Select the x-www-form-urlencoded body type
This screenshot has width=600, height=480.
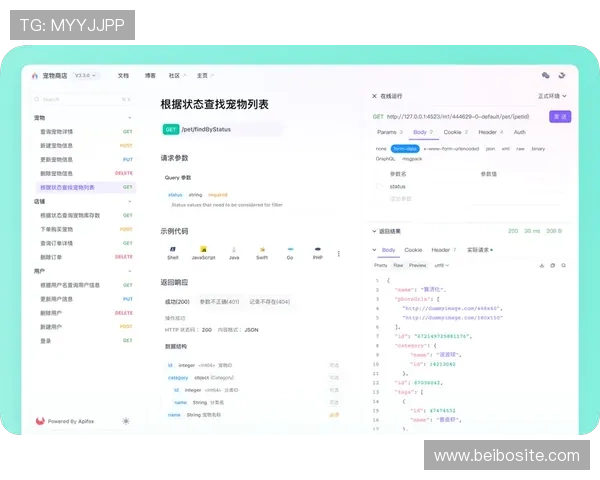tap(451, 149)
